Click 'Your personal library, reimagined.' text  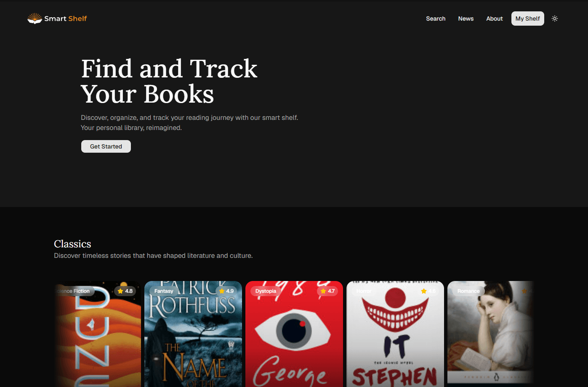[x=131, y=128]
